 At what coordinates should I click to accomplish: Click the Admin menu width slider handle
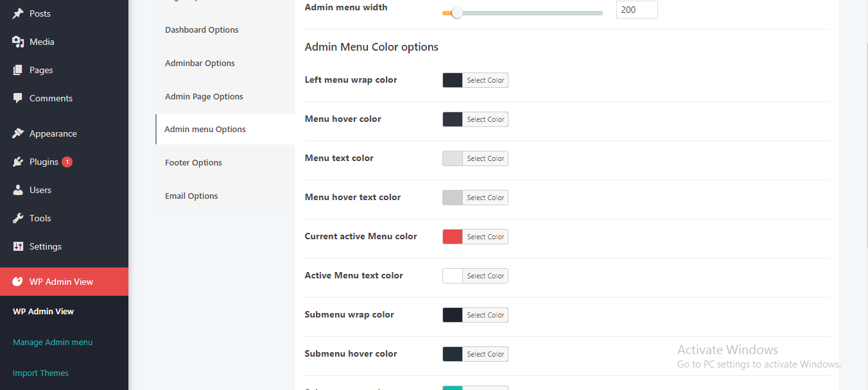(456, 13)
